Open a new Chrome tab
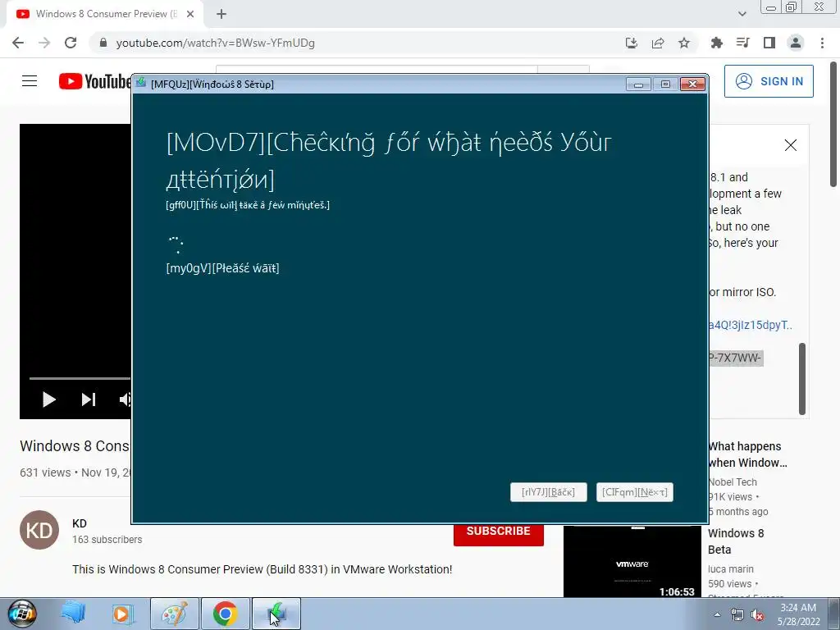Viewport: 840px width, 630px height. click(221, 15)
